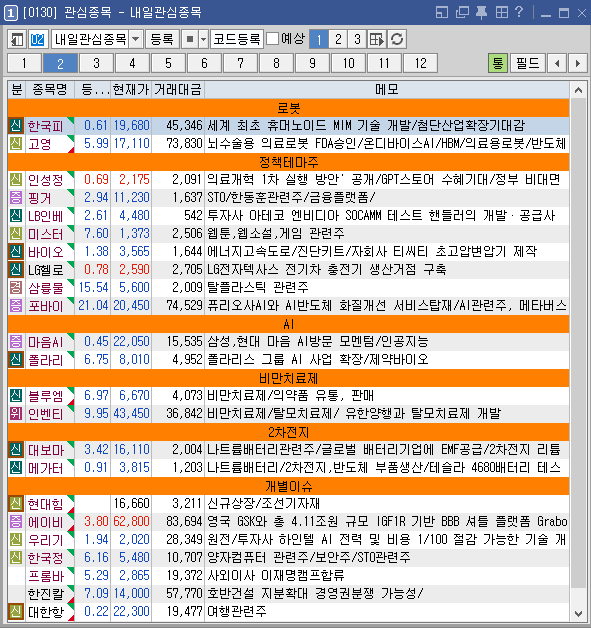
Task: Toggle the left list panel icon
Action: 17,39
